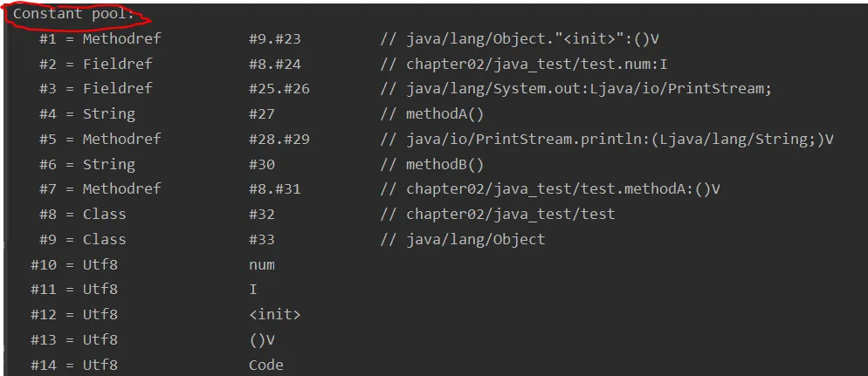Click the #32 class reference value
868x376 pixels.
[x=261, y=215]
